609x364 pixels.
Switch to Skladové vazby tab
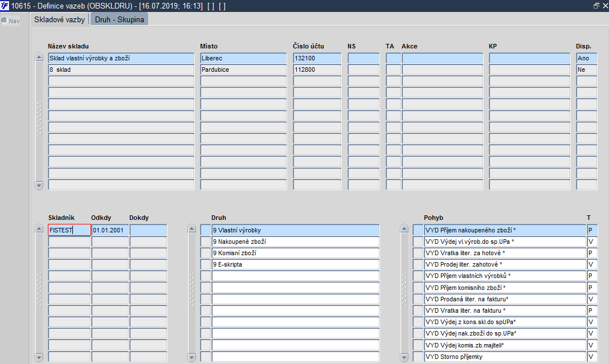[59, 19]
